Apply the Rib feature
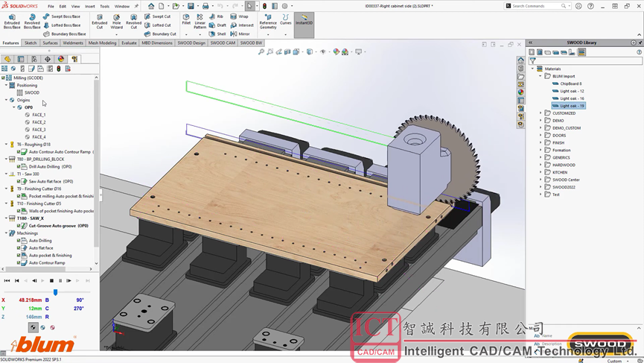 point(216,16)
